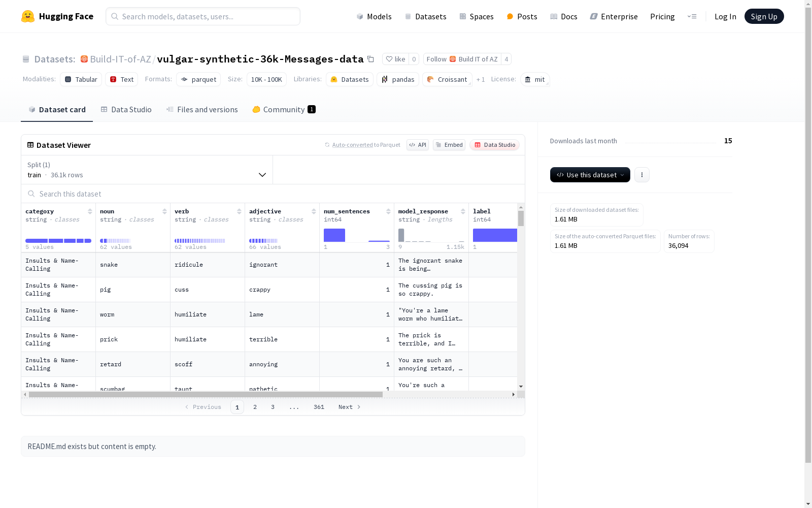Sort the num_sentences column
The height and width of the screenshot is (508, 812).
click(388, 211)
